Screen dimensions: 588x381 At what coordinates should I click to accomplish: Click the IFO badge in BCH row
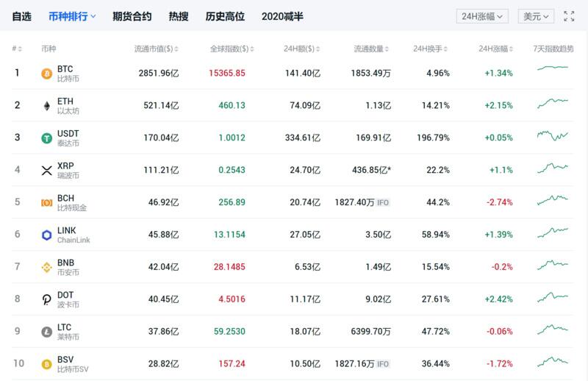383,203
